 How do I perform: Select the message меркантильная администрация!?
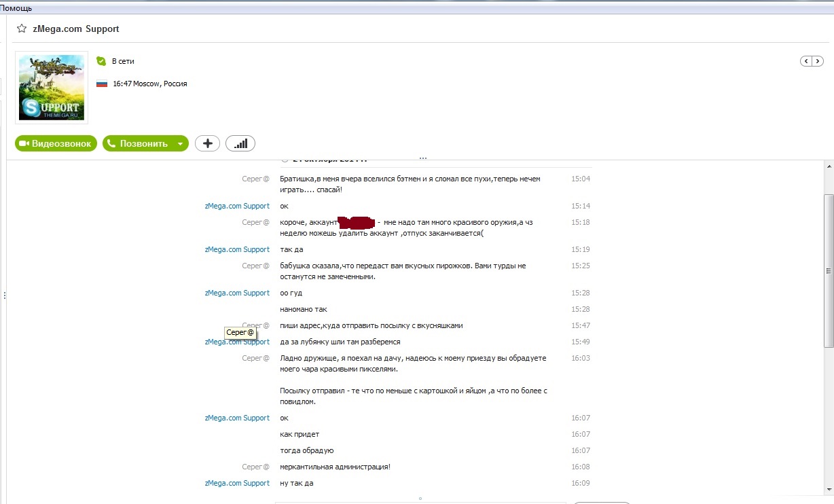tap(336, 467)
